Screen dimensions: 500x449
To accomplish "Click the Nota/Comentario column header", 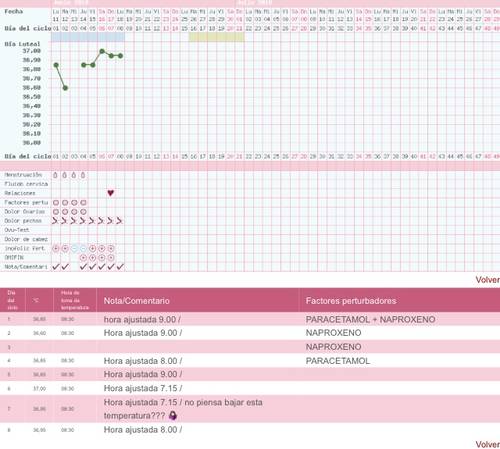I will point(137,301).
